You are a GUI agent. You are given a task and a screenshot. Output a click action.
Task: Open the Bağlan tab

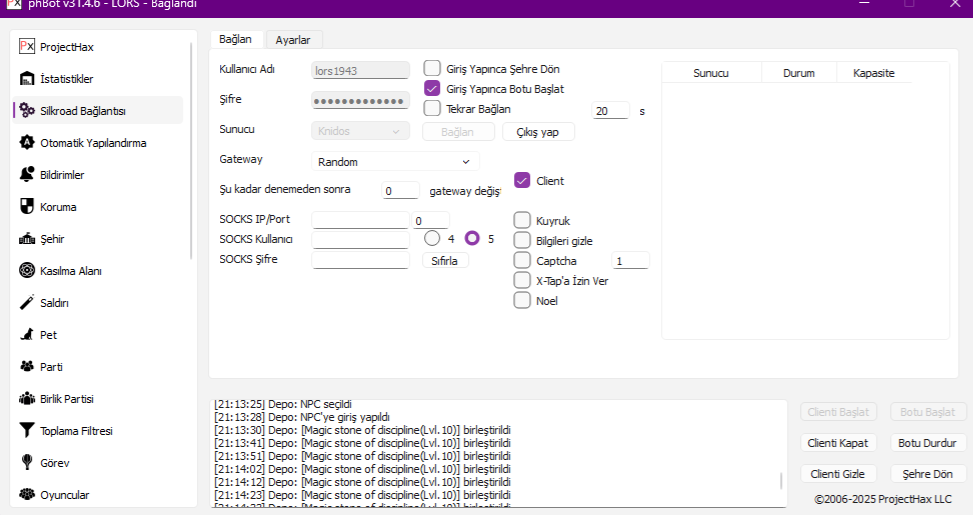coord(235,39)
